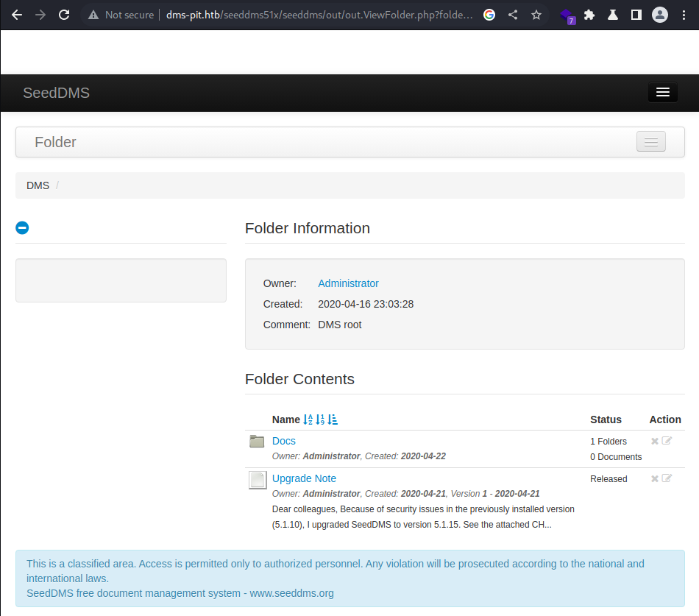Click the Docs folder icon
The height and width of the screenshot is (616, 699).
(257, 441)
